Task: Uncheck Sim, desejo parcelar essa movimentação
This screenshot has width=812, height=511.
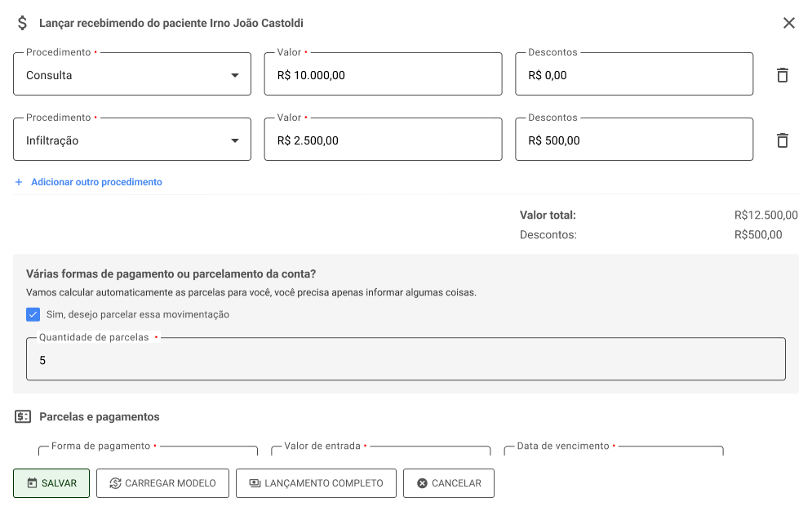Action: (33, 314)
